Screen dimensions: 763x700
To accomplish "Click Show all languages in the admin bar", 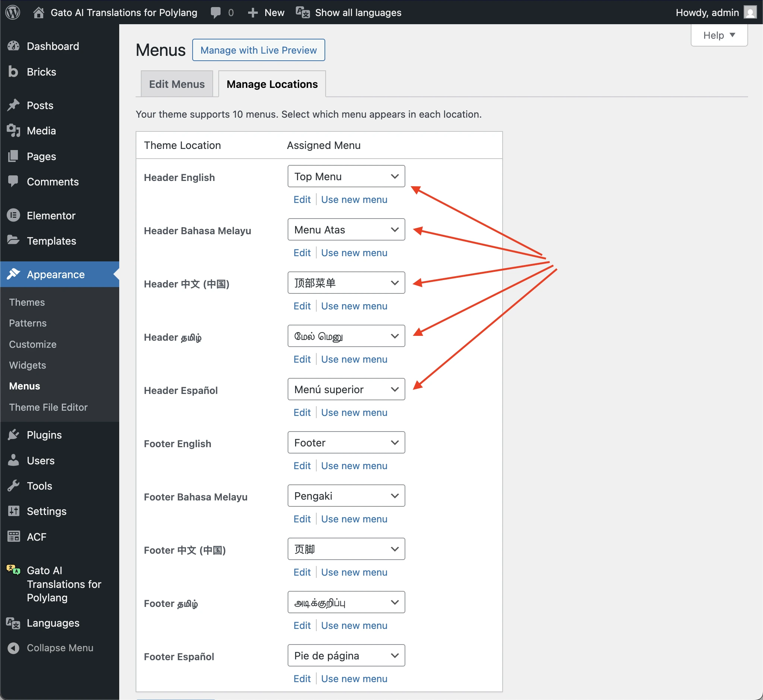I will (x=357, y=13).
